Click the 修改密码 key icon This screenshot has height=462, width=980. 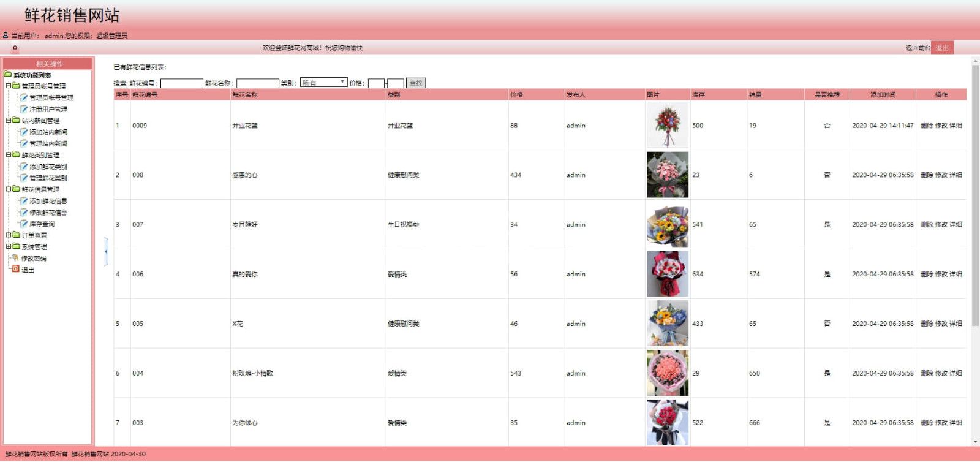(x=16, y=258)
